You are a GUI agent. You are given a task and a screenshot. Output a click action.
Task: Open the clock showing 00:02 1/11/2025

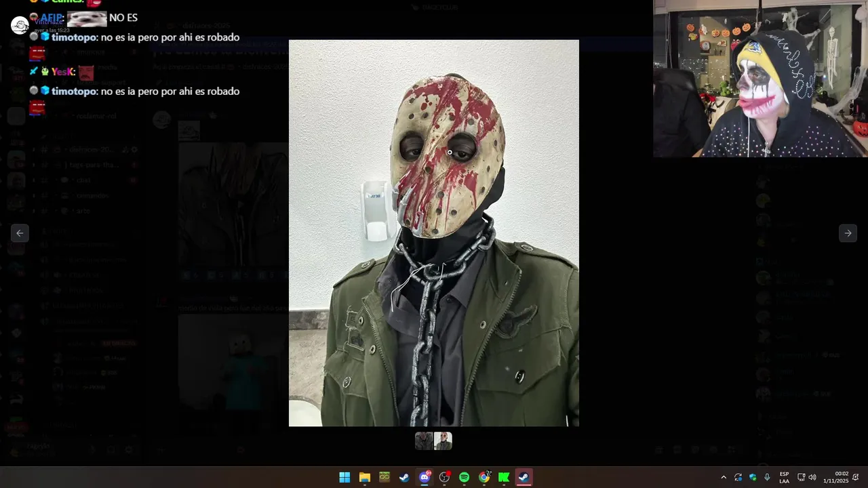(x=835, y=477)
